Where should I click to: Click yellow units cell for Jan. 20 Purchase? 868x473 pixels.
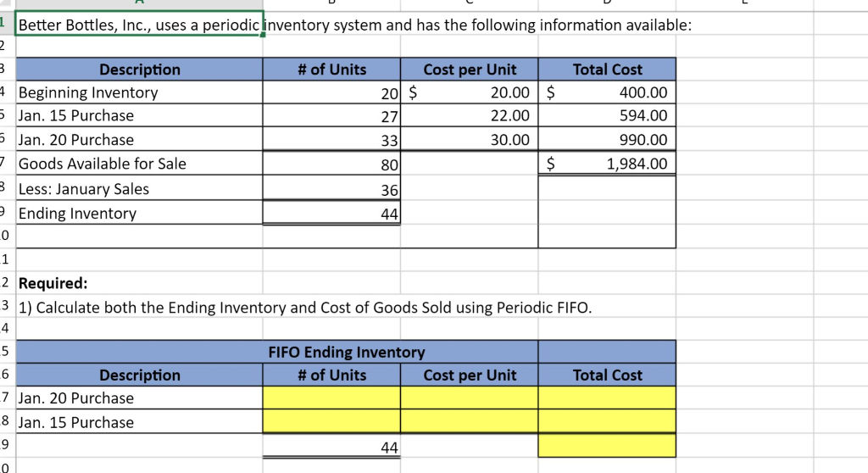pos(331,398)
